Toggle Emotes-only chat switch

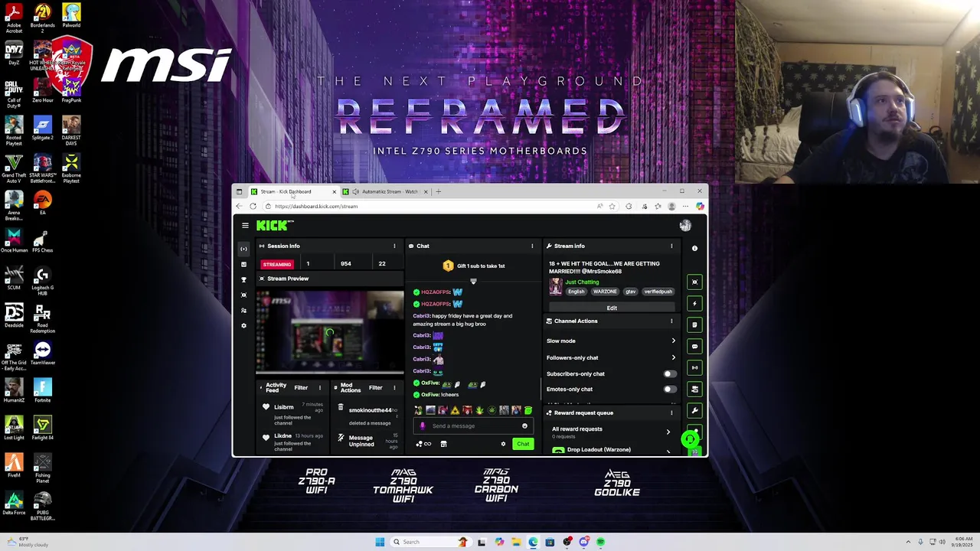(670, 390)
